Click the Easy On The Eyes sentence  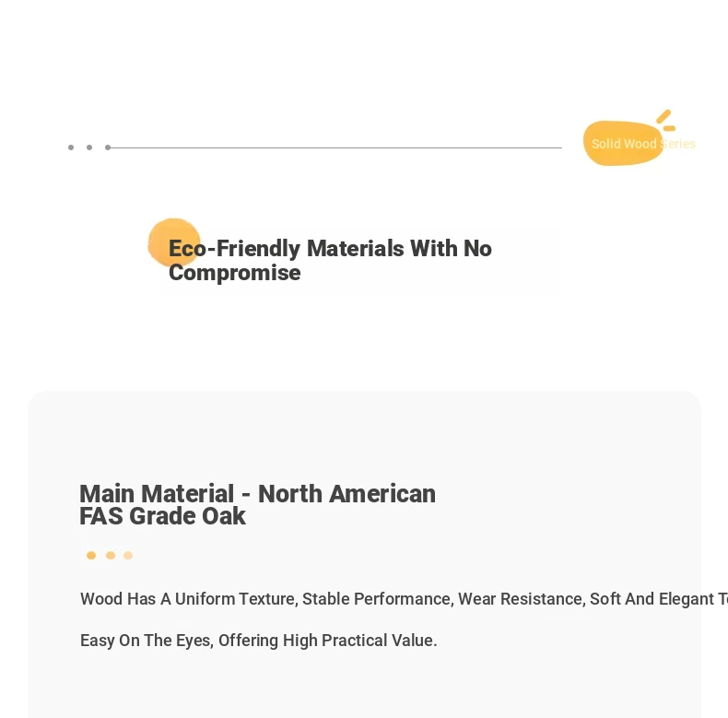click(x=259, y=640)
